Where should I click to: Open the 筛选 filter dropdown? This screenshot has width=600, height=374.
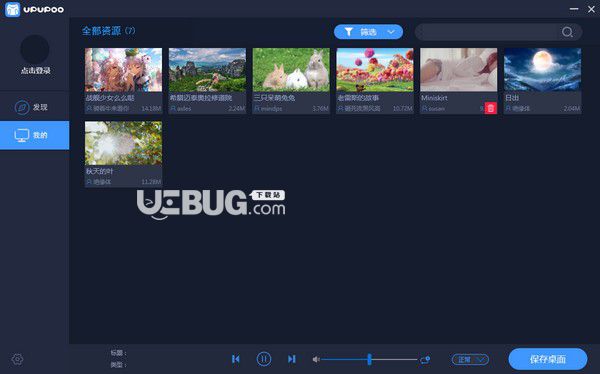tap(368, 32)
